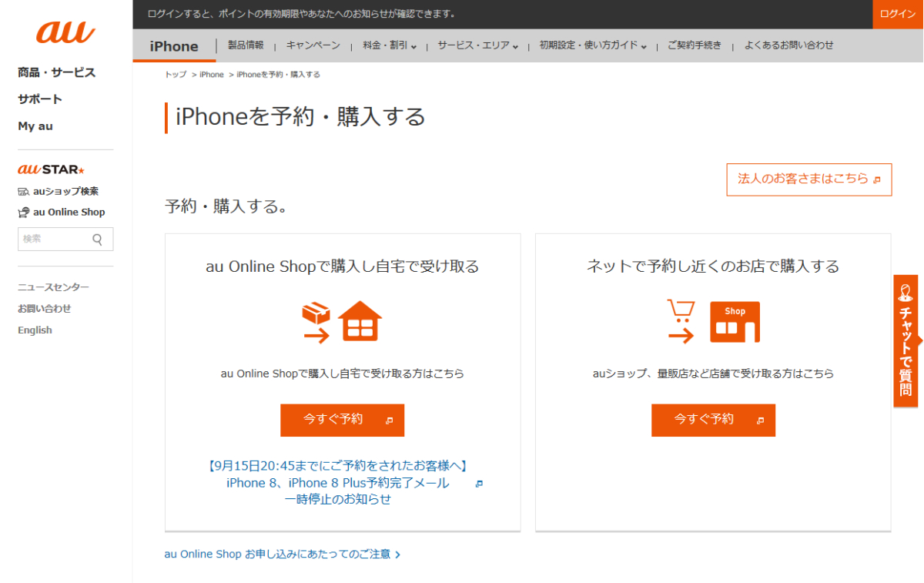Open 商品・サービス in the sidebar

[57, 72]
